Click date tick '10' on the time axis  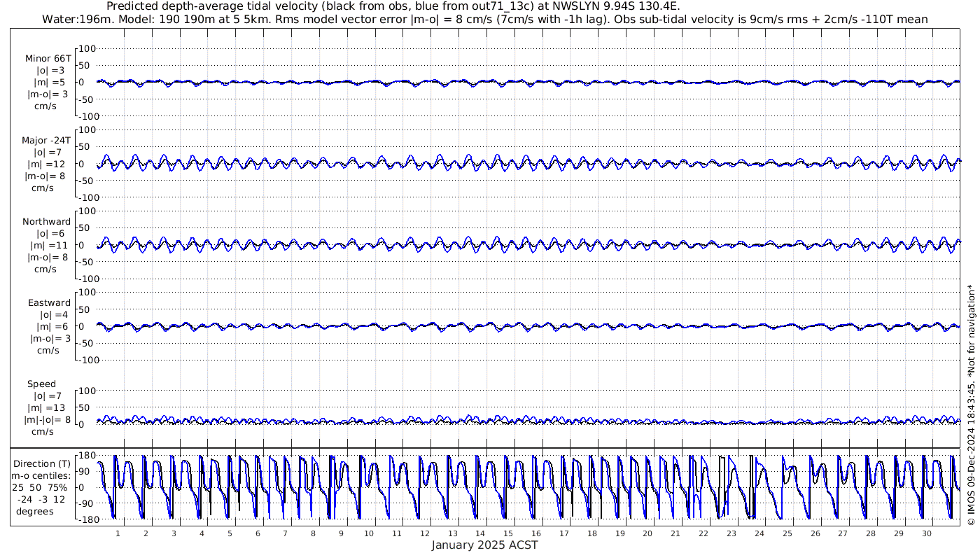tap(369, 533)
